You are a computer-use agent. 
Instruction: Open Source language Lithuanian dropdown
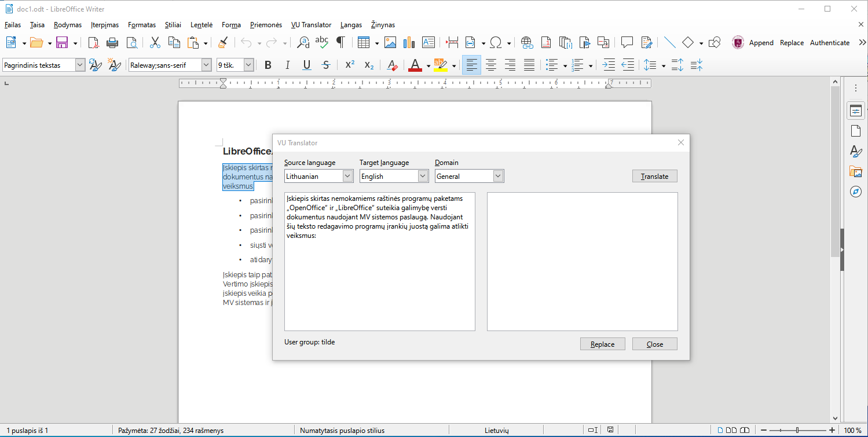click(347, 176)
